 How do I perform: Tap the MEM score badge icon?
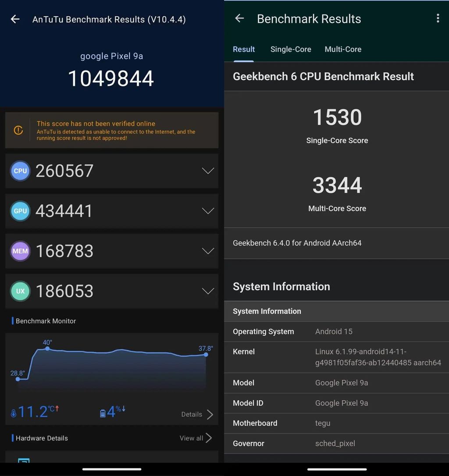20,251
